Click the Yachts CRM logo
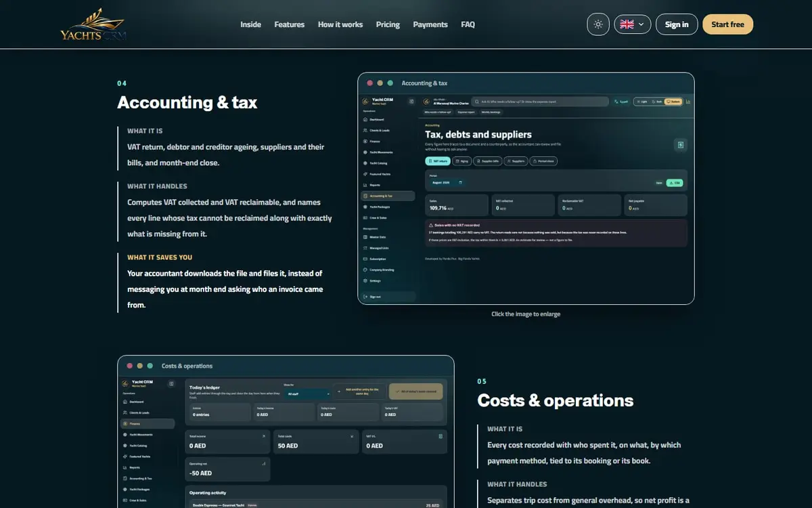 click(x=93, y=25)
